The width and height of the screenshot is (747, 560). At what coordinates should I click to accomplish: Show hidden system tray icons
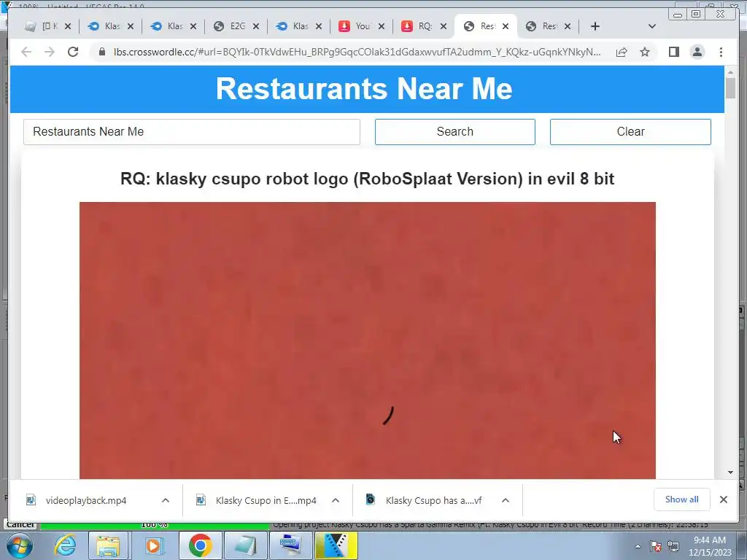pos(638,547)
